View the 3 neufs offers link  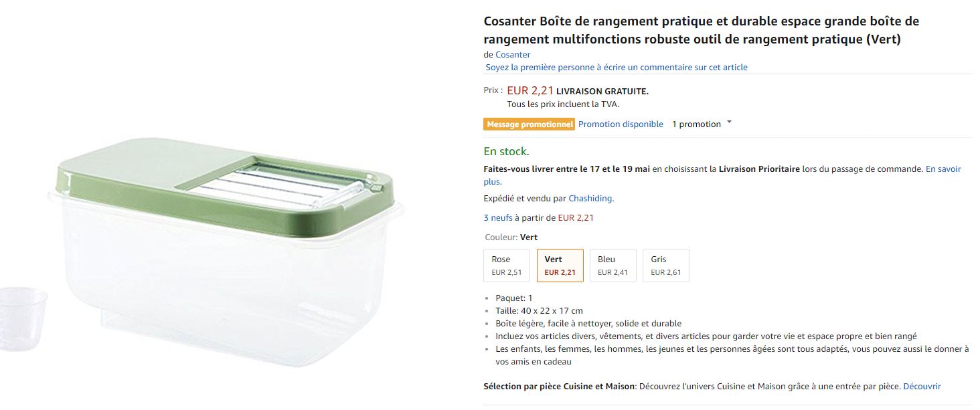(497, 218)
